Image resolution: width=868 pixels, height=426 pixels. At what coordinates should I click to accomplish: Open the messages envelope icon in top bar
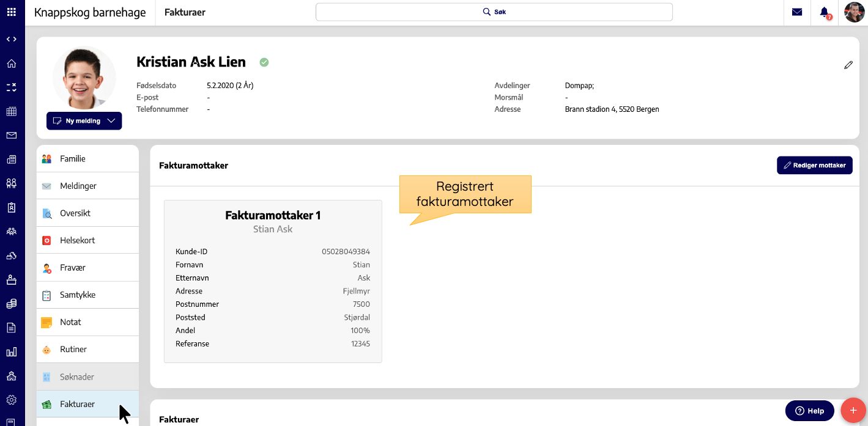797,12
